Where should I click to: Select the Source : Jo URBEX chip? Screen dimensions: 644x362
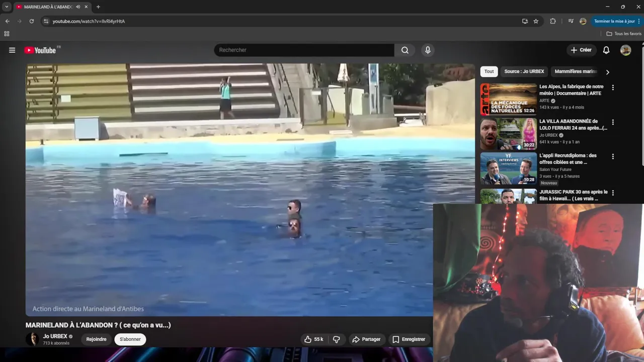click(524, 71)
